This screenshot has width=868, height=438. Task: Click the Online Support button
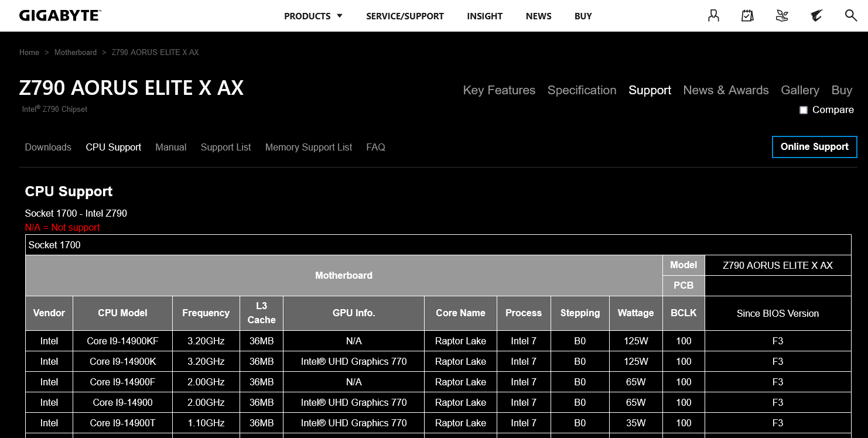pyautogui.click(x=814, y=147)
